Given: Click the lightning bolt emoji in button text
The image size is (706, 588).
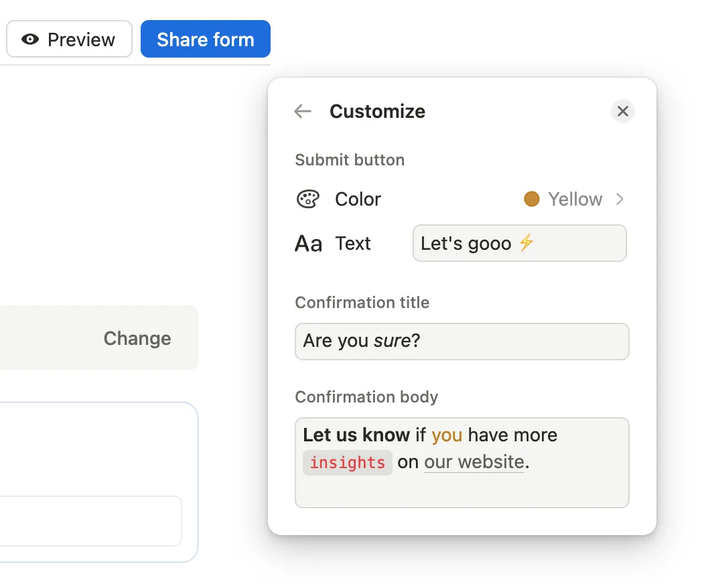Looking at the screenshot, I should pyautogui.click(x=526, y=243).
